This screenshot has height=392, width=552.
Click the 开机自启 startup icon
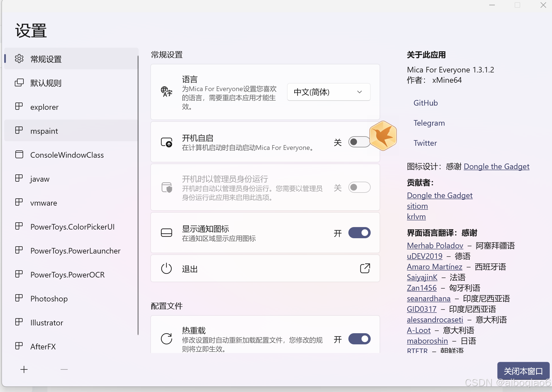click(167, 142)
